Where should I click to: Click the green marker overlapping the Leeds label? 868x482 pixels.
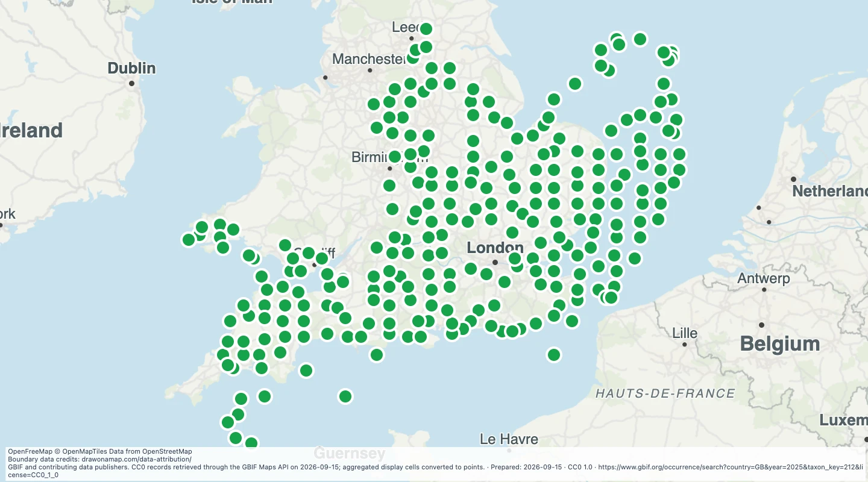[x=426, y=28]
